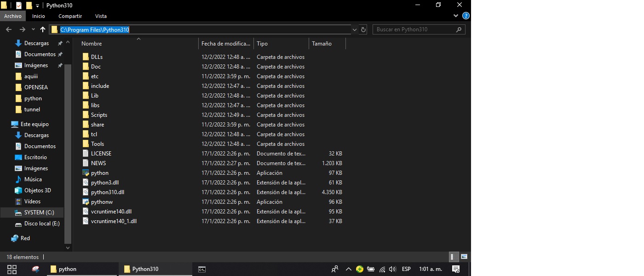
Task: Open the Quick Access Toolbar customize dropdown
Action: (x=38, y=6)
